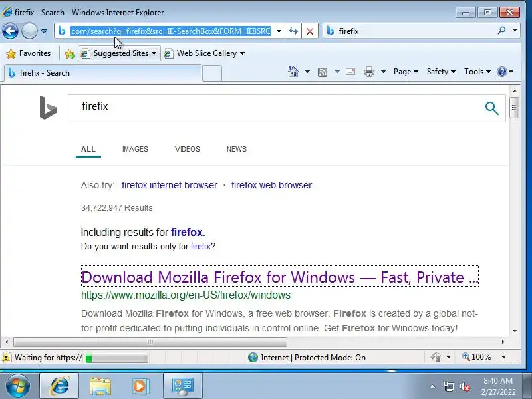Viewport: 532px width, 399px height.
Task: Click the Read Mail icon
Action: click(x=350, y=72)
